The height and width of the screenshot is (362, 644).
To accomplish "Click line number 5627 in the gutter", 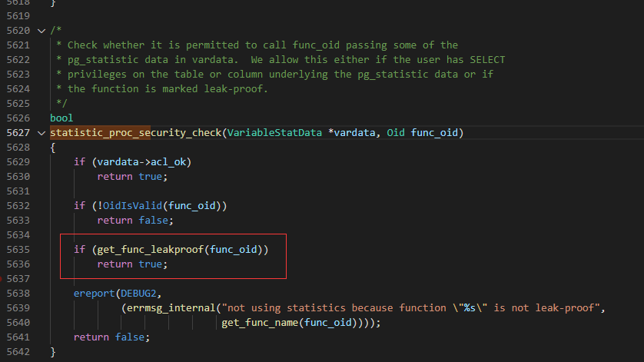I will [18, 133].
